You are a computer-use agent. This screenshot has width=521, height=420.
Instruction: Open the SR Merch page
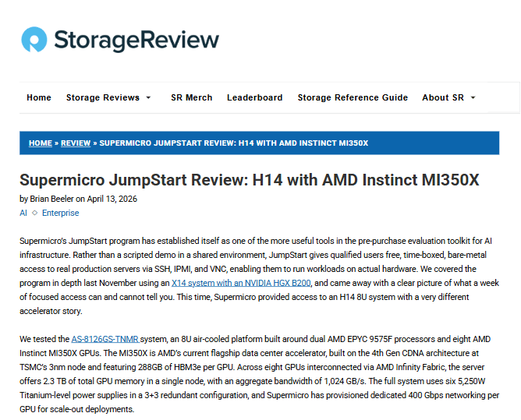click(x=191, y=97)
